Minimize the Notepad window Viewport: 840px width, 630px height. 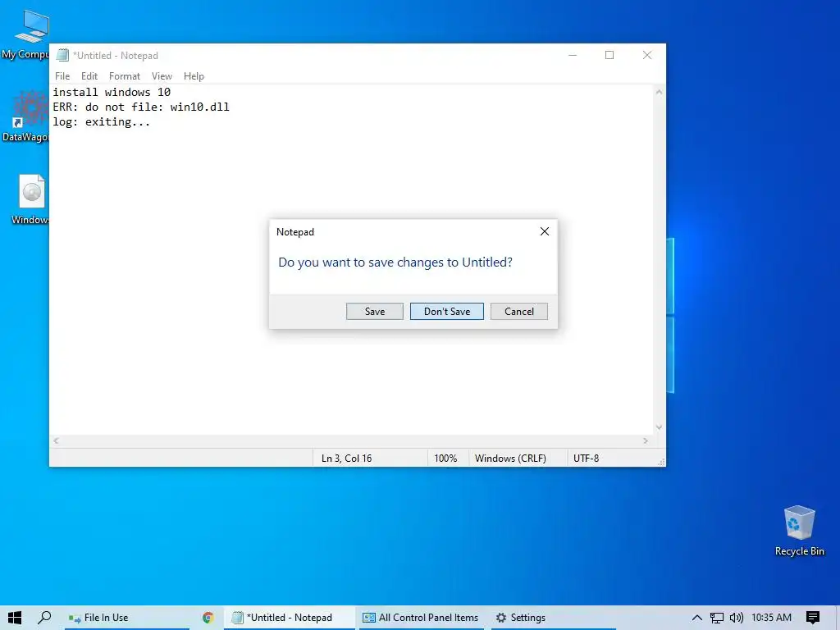[572, 55]
